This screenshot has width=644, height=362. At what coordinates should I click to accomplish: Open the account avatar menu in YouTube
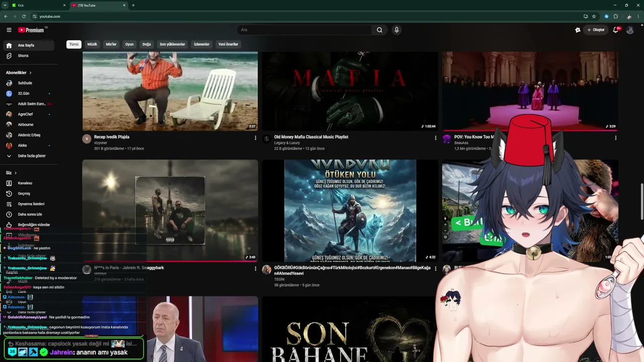630,30
